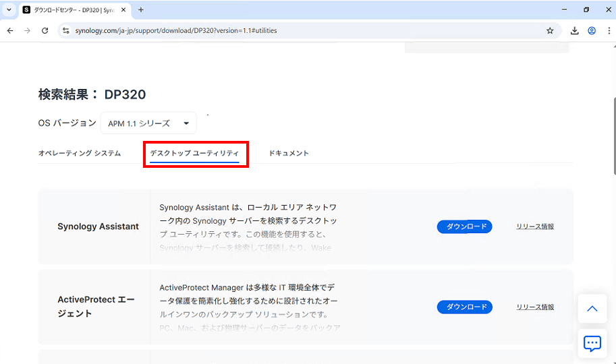Expand the APM 1.1 シリーズ OS version dropdown

(x=148, y=123)
